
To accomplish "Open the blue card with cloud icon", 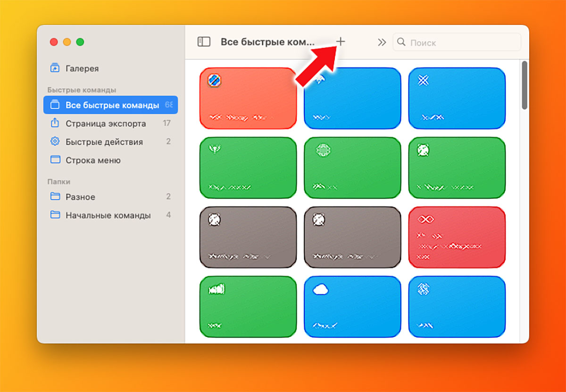I will click(x=352, y=307).
